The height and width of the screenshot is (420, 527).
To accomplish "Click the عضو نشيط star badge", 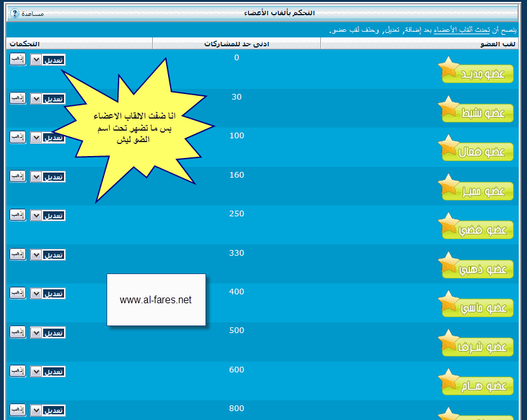I will pos(477,110).
